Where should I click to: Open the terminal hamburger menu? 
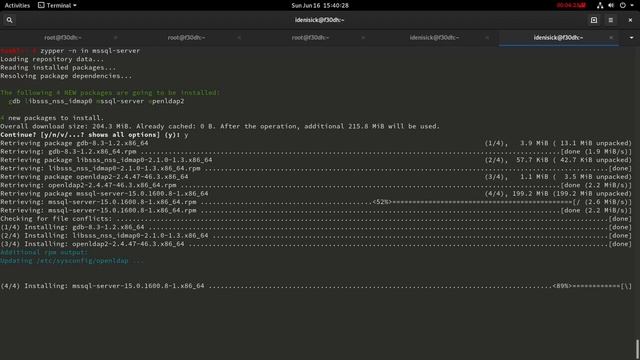[x=611, y=20]
